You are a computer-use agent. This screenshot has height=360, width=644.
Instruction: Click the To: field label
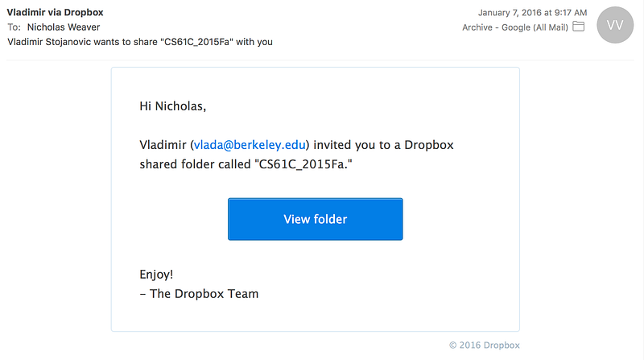coord(14,27)
